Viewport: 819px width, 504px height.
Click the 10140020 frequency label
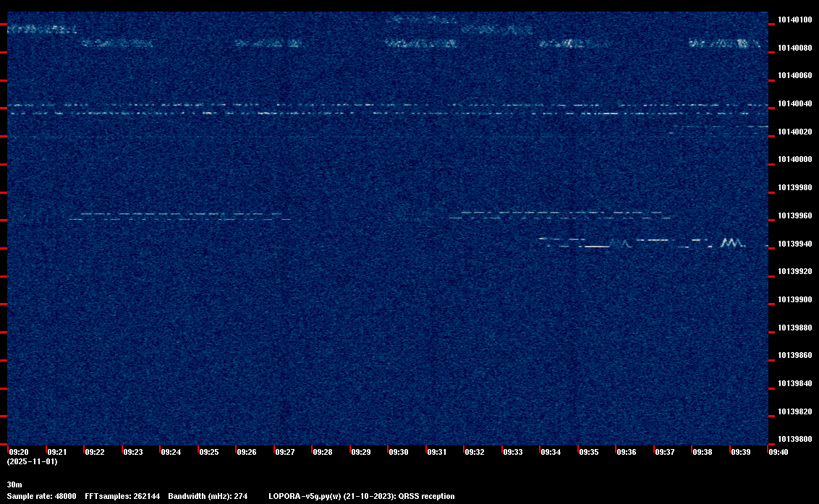(795, 132)
